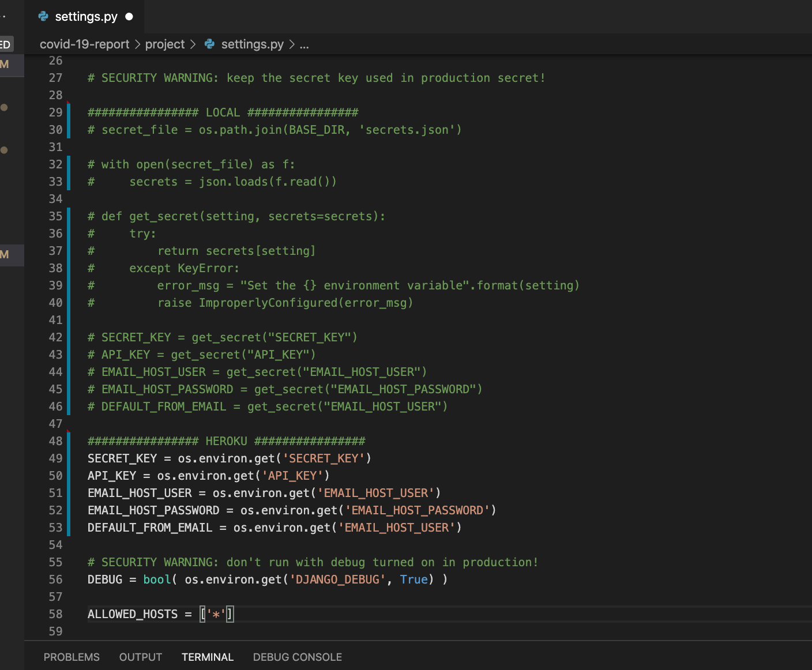Viewport: 812px width, 670px height.
Task: Open the settings.py breadcrumb
Action: coord(253,44)
